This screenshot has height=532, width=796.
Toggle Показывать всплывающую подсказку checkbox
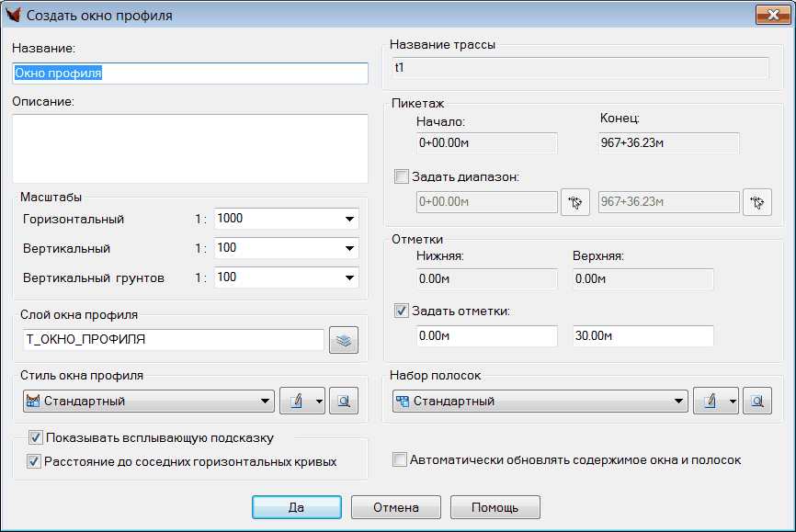36,437
